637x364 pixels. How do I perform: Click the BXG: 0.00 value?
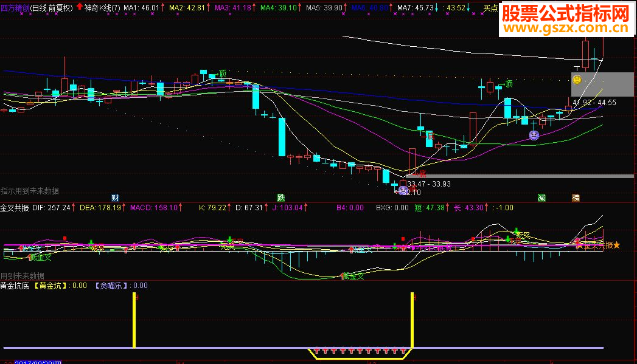click(392, 208)
